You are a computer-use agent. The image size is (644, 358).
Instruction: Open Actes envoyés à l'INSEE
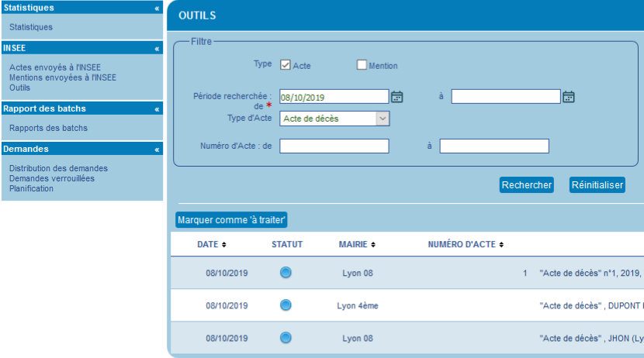[54, 67]
